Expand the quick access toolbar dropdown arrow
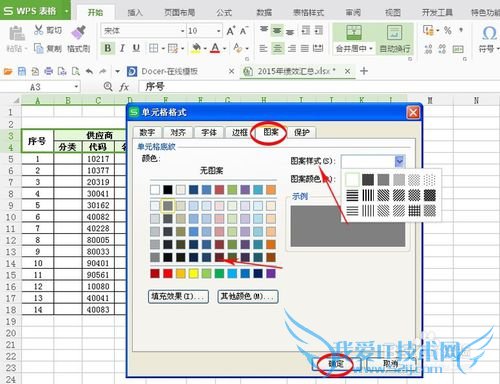 (x=117, y=71)
